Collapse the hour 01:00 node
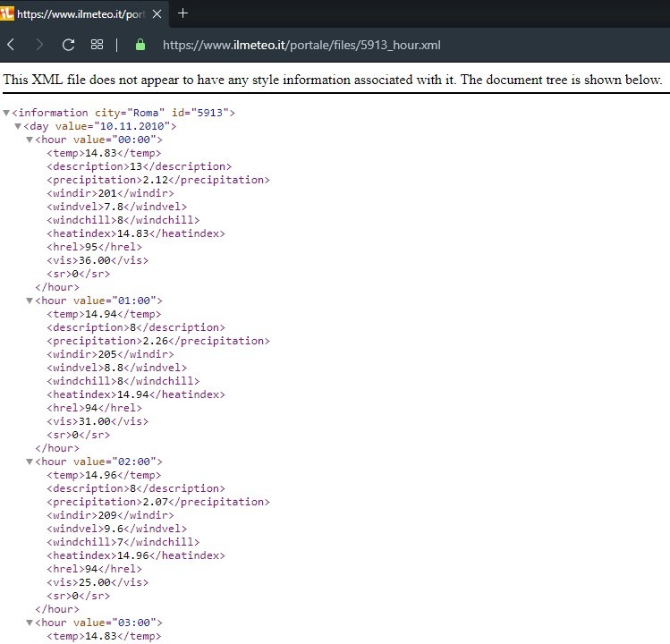670x644 pixels. [x=30, y=301]
